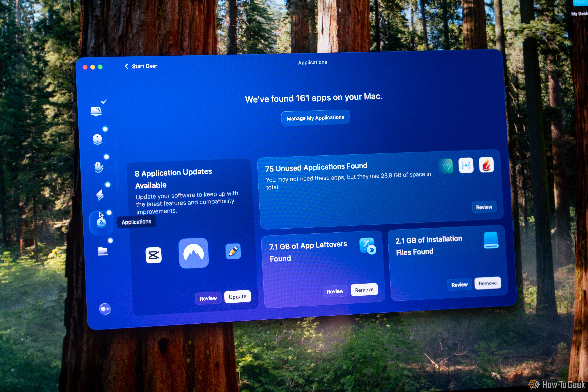This screenshot has height=392, width=588.
Task: Click Start Over navigation link
Action: point(141,66)
